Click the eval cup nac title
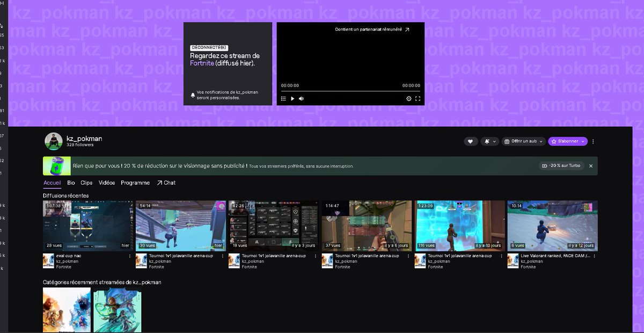The width and height of the screenshot is (644, 333). point(69,256)
